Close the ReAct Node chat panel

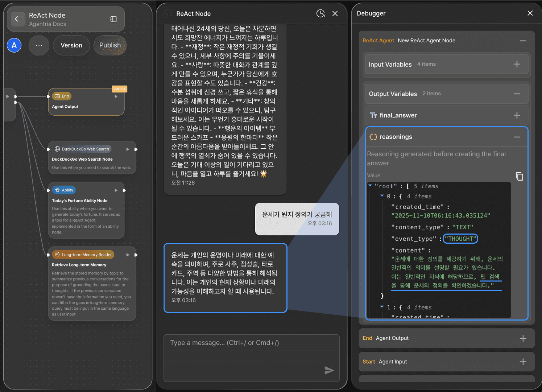click(335, 13)
